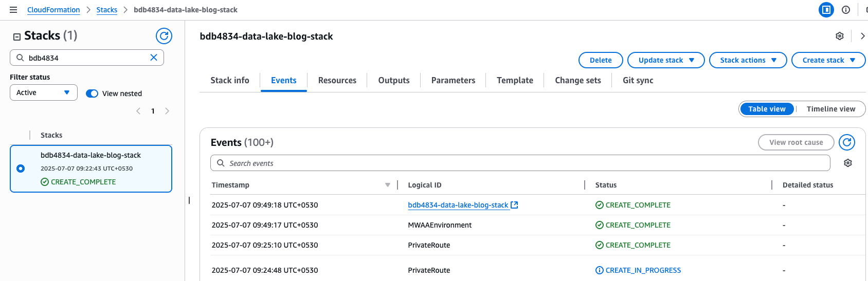Select the bdb4834-data-lake-blog-stack radio button
Screen dimensions: 868x281
point(21,168)
